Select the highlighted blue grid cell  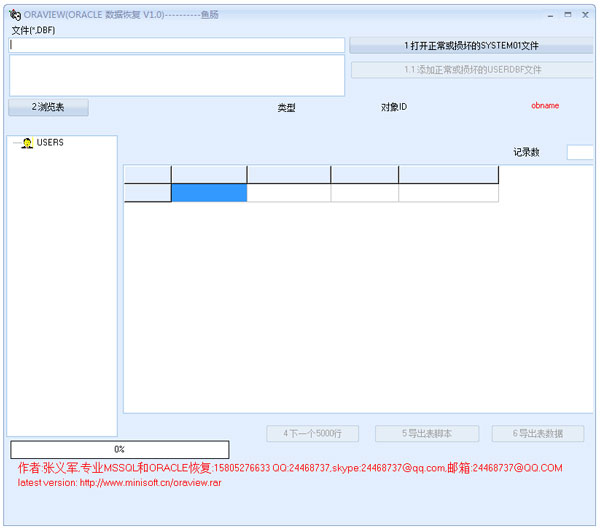(x=209, y=193)
